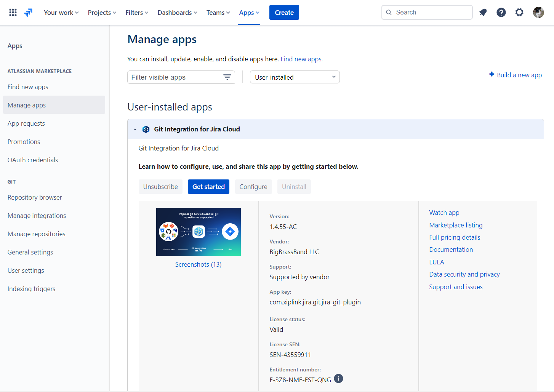Viewport: 554px width, 392px height.
Task: Open the help question mark icon
Action: pyautogui.click(x=501, y=13)
